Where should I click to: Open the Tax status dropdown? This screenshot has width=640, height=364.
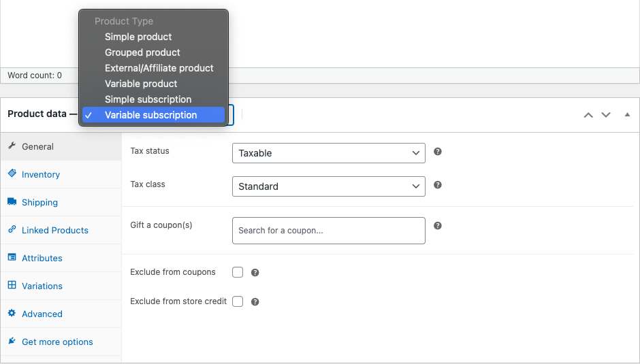click(328, 153)
